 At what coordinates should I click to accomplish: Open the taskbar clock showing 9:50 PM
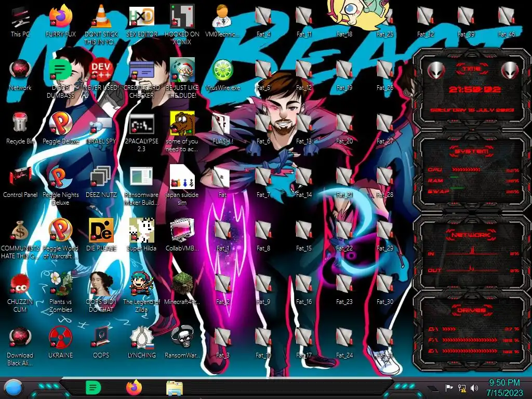coord(504,388)
